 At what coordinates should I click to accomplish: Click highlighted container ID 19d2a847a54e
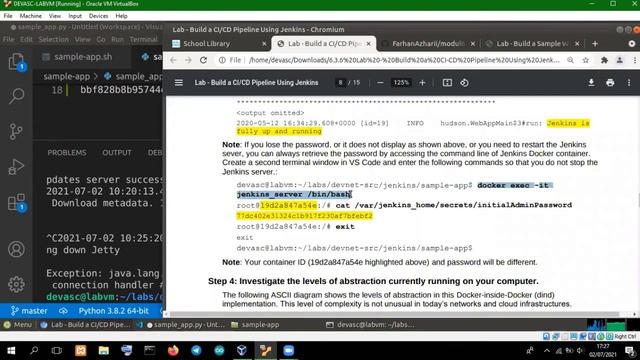[289, 205]
